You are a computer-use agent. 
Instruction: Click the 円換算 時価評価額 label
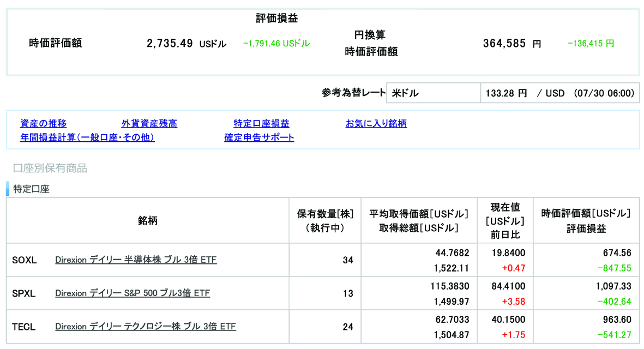[371, 43]
